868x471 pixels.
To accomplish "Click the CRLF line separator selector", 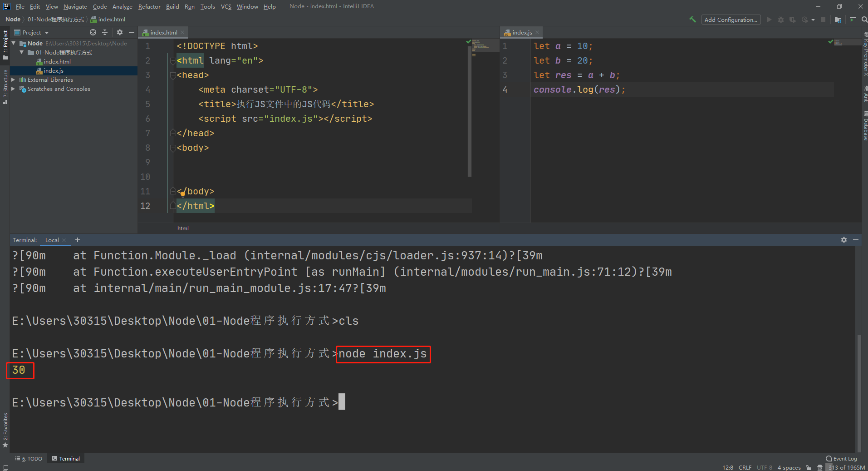I will point(745,467).
